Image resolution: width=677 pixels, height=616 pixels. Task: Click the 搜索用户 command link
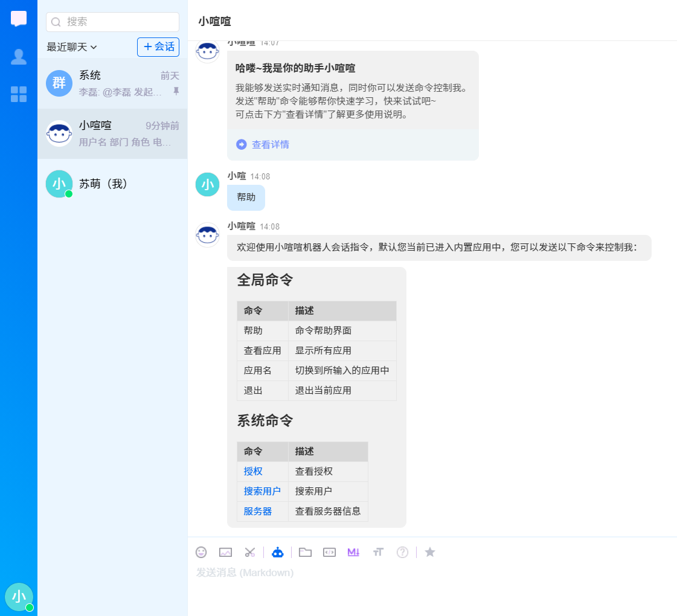262,491
